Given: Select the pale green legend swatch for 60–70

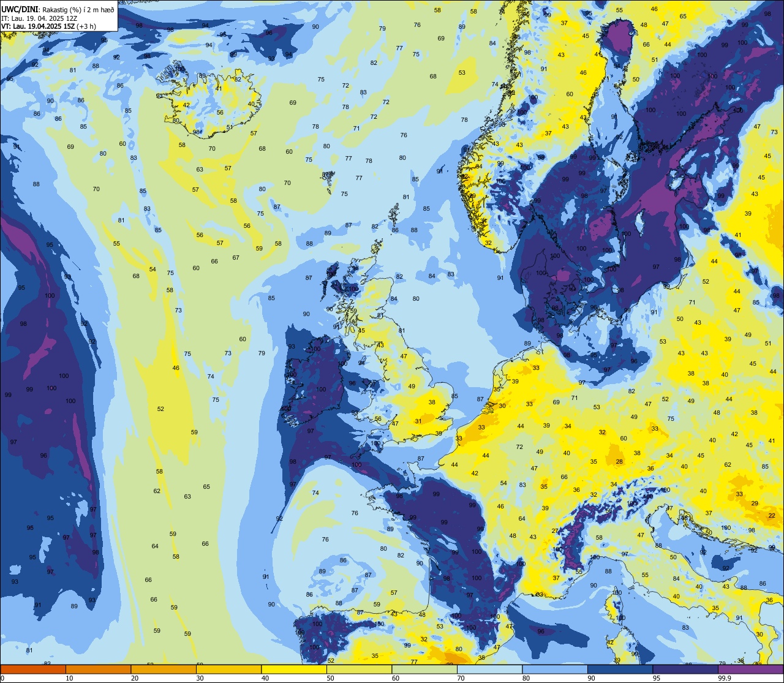Looking at the screenshot, I should pyautogui.click(x=424, y=669).
